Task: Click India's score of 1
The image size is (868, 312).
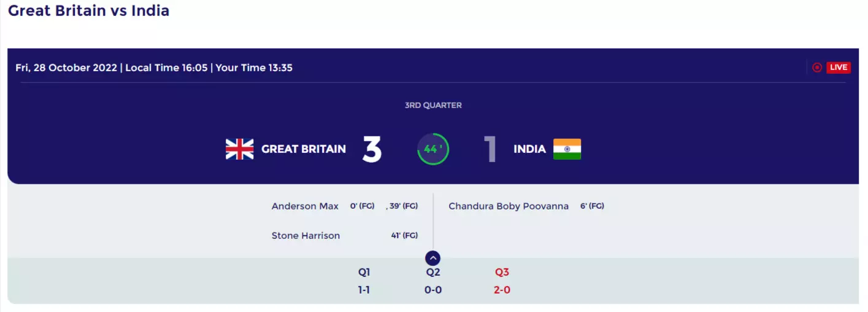Action: [490, 149]
